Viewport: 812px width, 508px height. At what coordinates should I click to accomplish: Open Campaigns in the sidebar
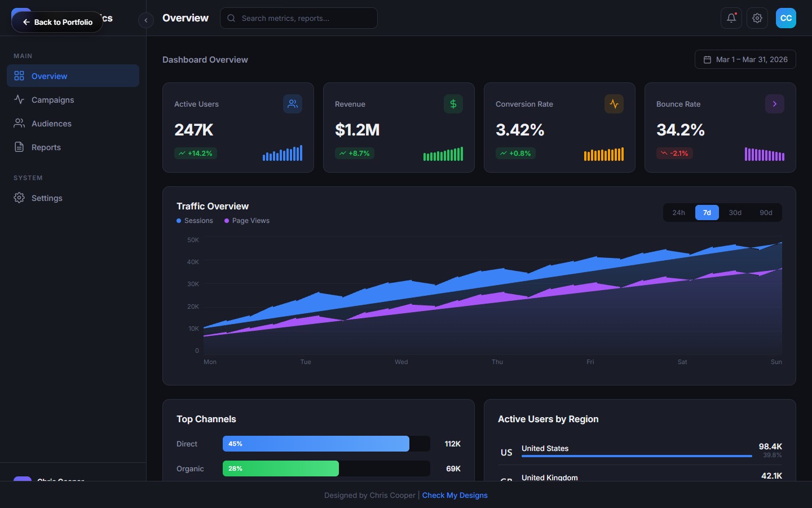pos(73,99)
